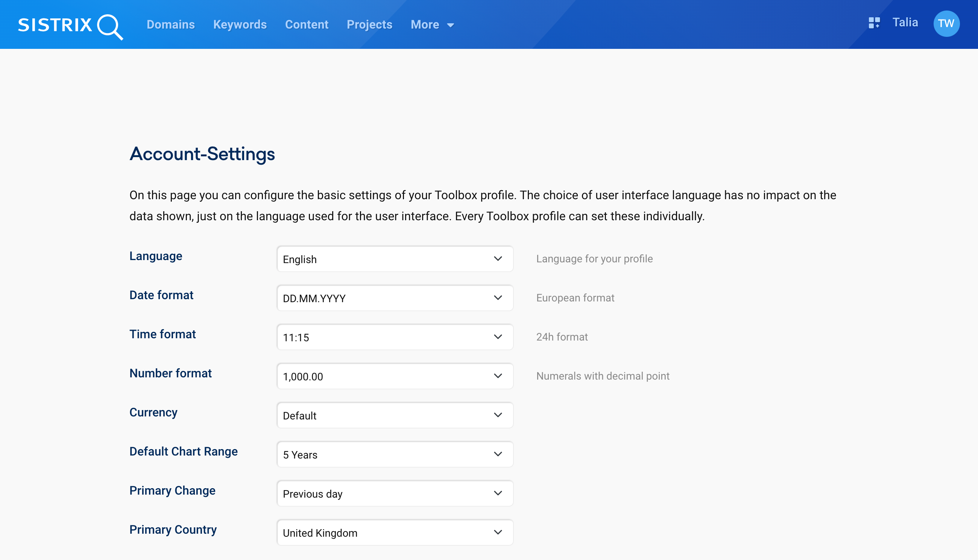
Task: Click 'Numerals with decimal point' hint
Action: tap(603, 376)
